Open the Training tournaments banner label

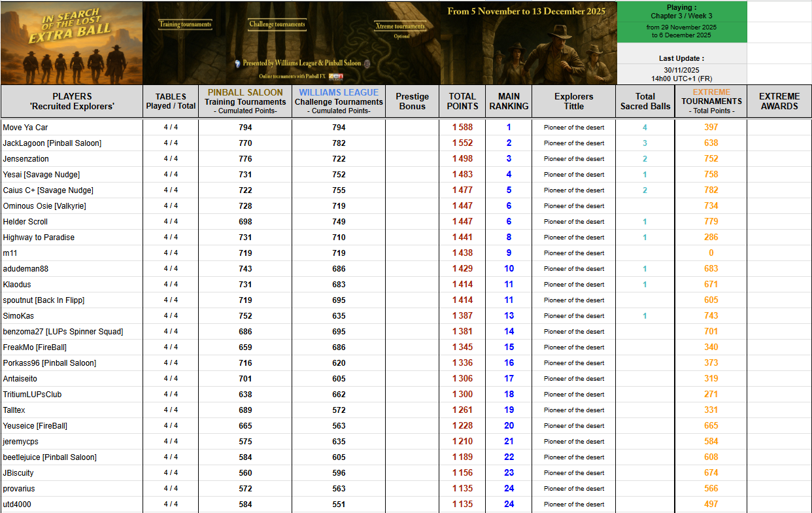coord(185,25)
